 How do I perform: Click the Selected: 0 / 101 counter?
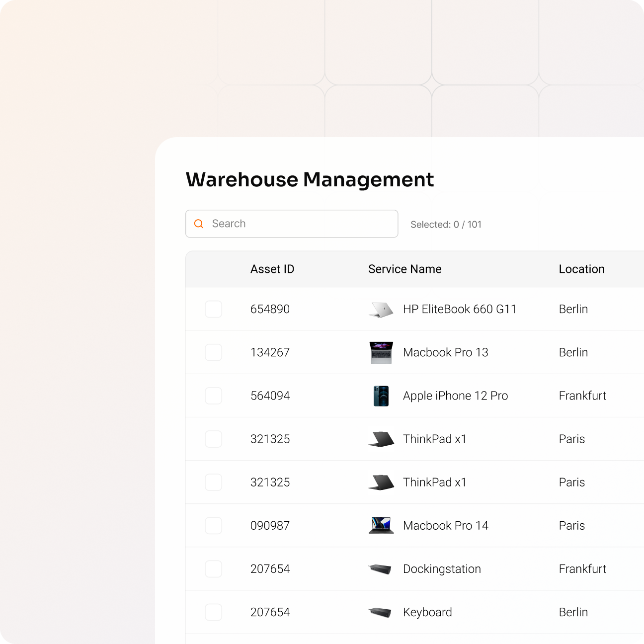(x=446, y=225)
